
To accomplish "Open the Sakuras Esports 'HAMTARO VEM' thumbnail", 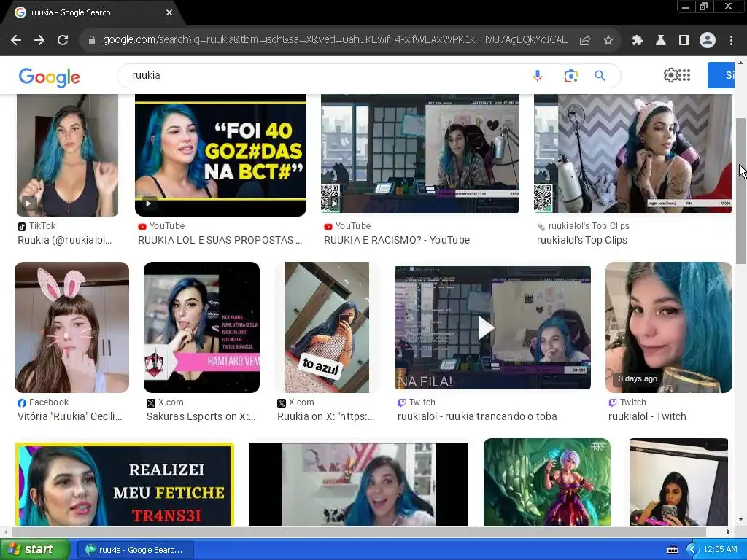I will tap(201, 327).
